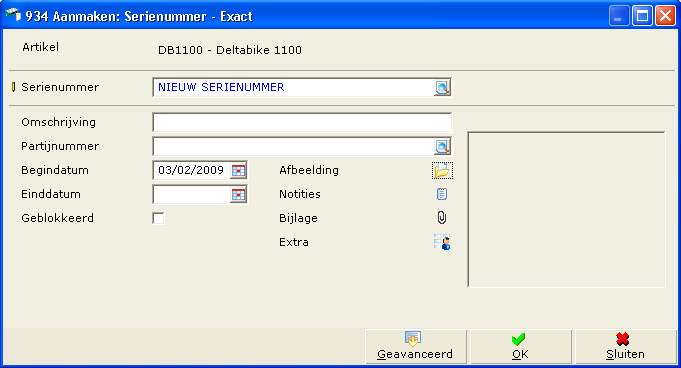Confirm with the OK button
The height and width of the screenshot is (368, 681).
(x=521, y=346)
